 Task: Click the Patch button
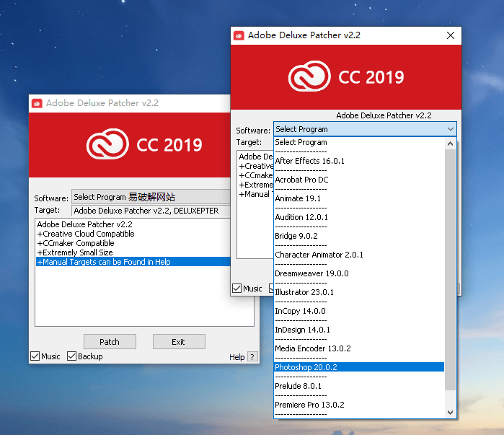[110, 341]
